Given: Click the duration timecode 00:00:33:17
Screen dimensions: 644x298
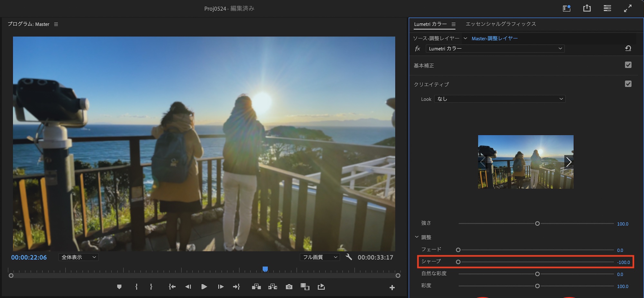Looking at the screenshot, I should pos(375,257).
